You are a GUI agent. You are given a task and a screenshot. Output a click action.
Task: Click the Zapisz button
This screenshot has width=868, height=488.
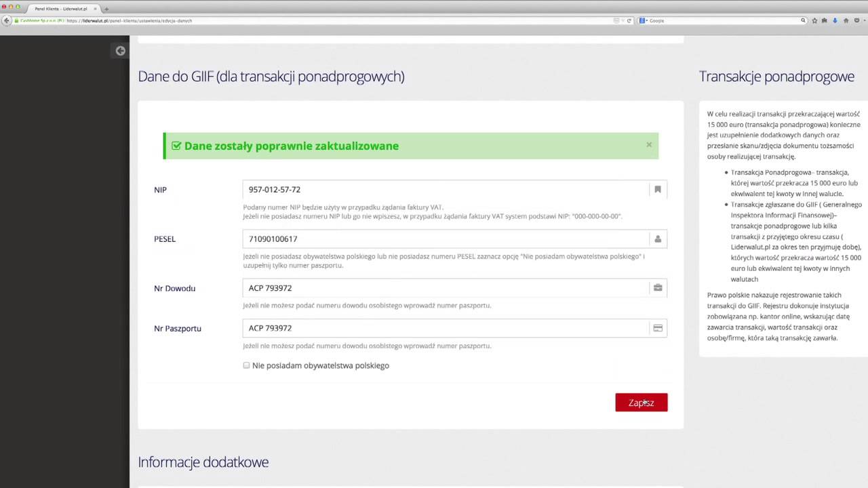(x=641, y=403)
